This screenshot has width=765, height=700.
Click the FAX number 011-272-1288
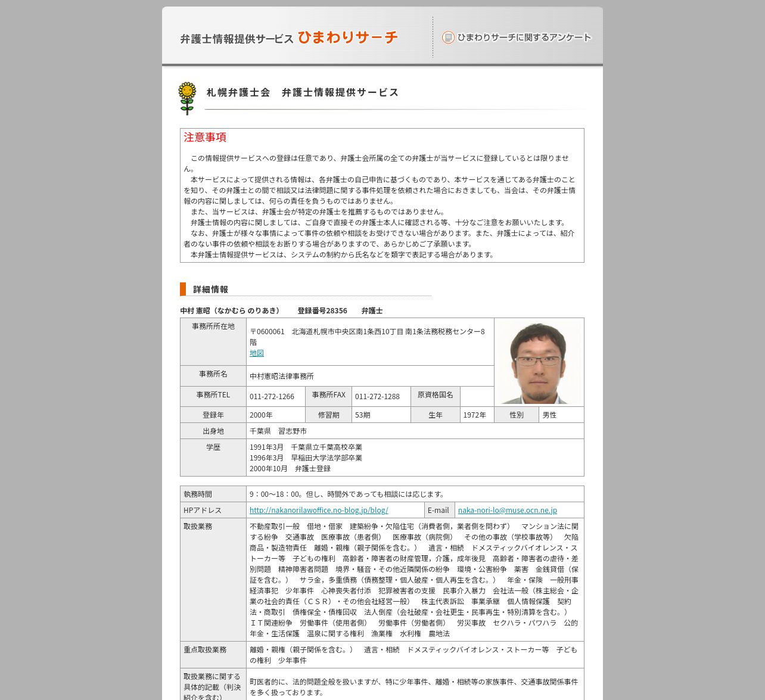pos(377,397)
